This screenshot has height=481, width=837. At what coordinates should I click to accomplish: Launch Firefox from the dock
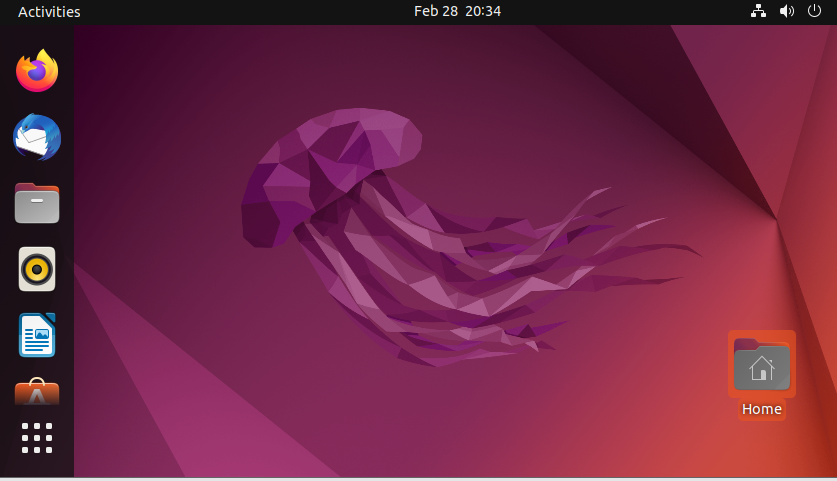[37, 70]
